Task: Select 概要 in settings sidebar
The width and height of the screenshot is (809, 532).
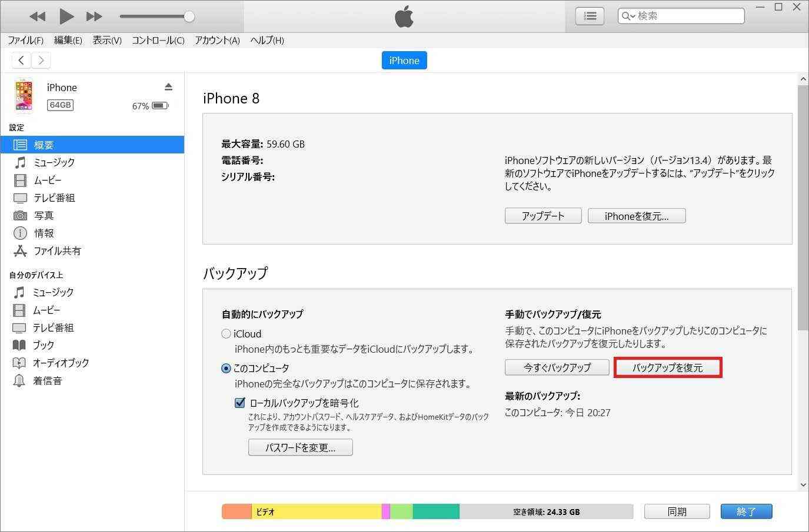Action: tap(92, 145)
